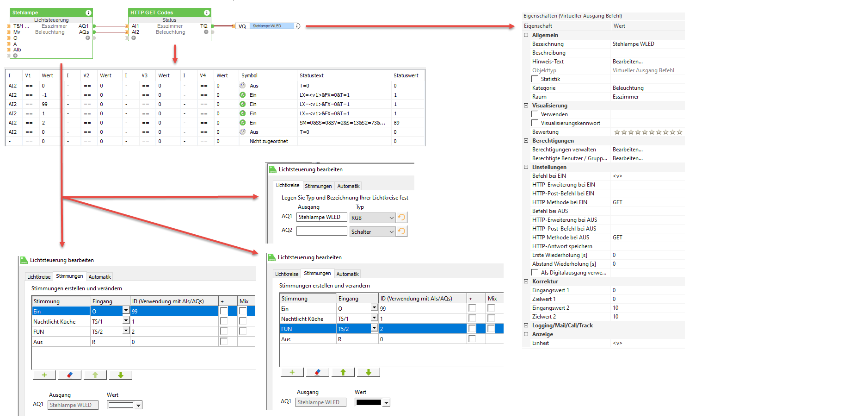Click the Bezeichnung value Stehlampe WLED in properties
Viewport: 868px width, 419px height.
pos(634,44)
